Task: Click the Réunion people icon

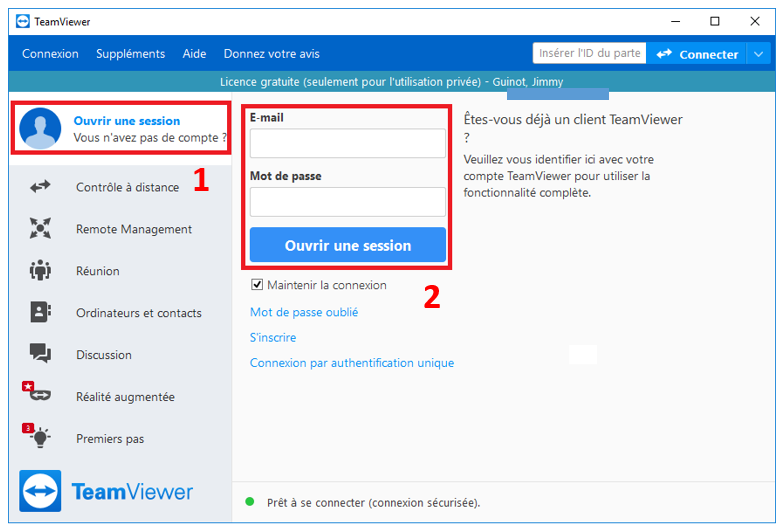Action: (x=40, y=271)
